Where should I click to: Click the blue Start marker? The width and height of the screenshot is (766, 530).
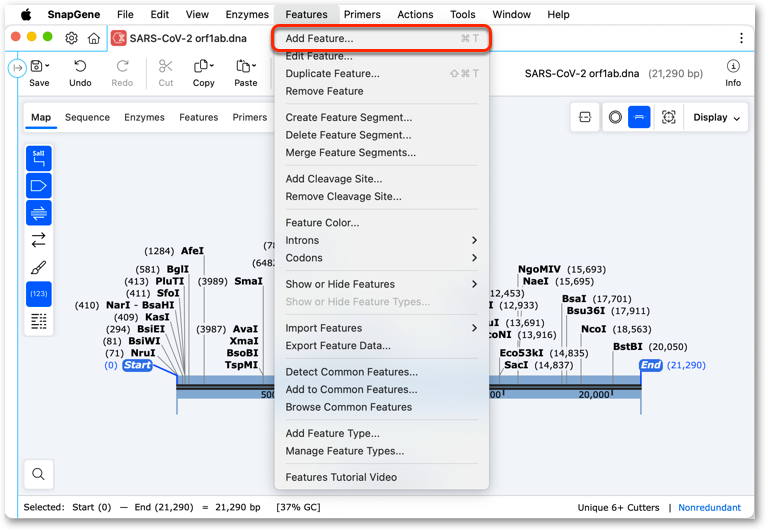click(137, 365)
